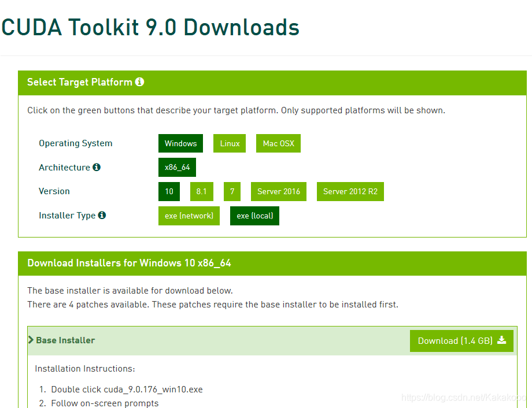Click Download Installers for Windows 10 x86_64 header
The image size is (532, 408).
129,263
